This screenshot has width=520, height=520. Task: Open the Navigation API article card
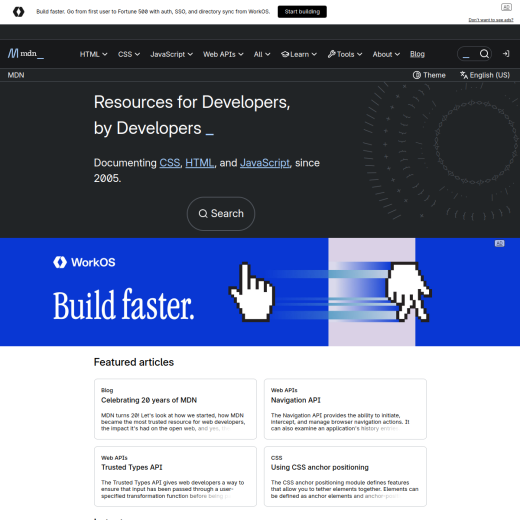click(345, 409)
